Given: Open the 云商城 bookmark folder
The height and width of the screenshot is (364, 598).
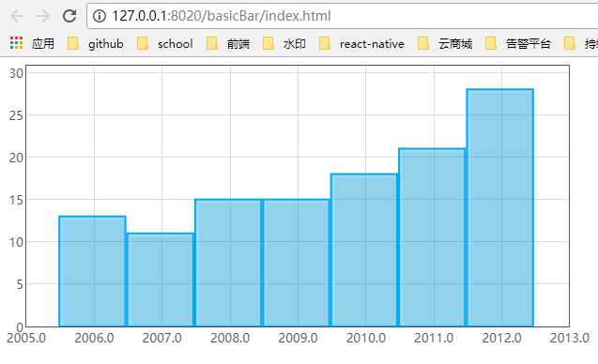Looking at the screenshot, I should (445, 44).
